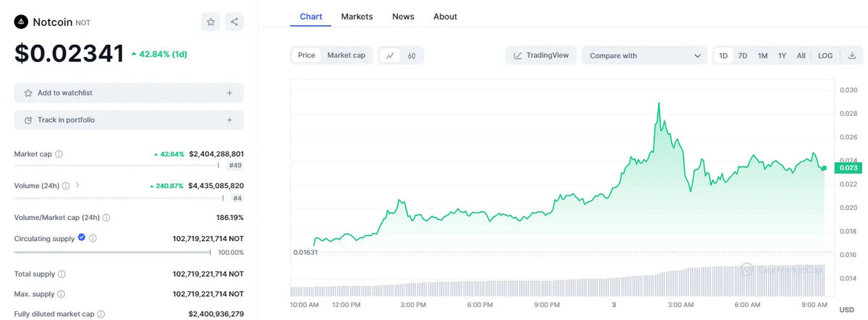Click the $2,404,288,801 market cap value
The width and height of the screenshot is (868, 320).
(216, 154)
